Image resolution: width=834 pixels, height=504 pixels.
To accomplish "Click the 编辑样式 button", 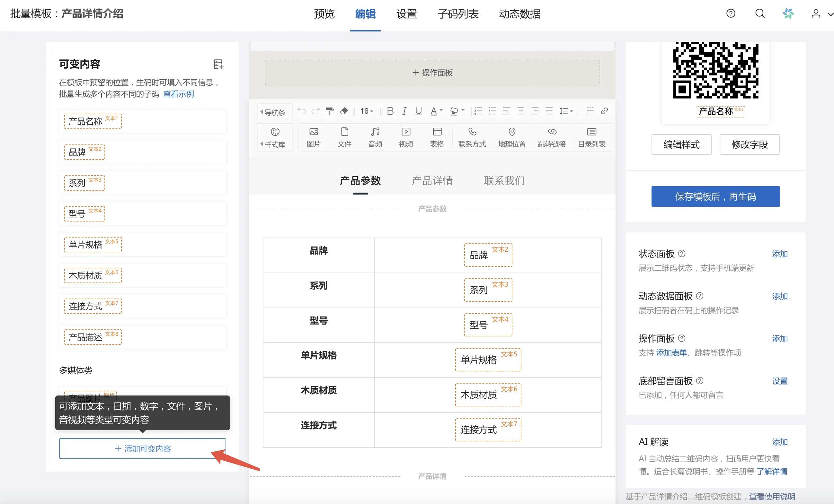I will [681, 144].
